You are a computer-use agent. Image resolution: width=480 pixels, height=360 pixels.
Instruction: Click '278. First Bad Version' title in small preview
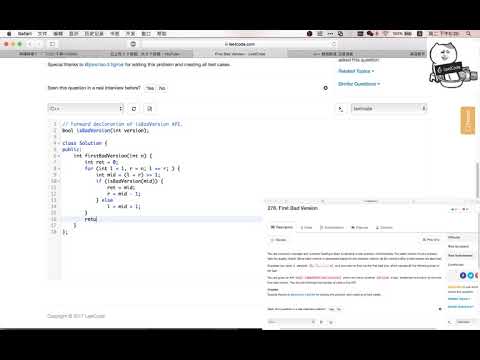292,208
